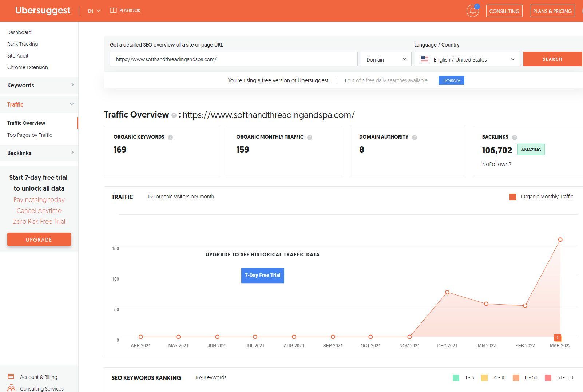Click the PLAYBOOK link
The width and height of the screenshot is (583, 392).
(130, 11)
